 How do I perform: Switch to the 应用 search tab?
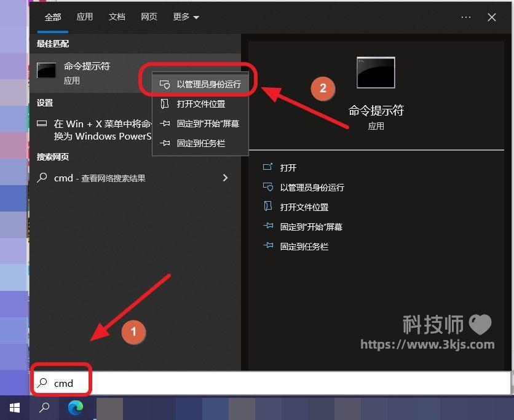coord(85,17)
